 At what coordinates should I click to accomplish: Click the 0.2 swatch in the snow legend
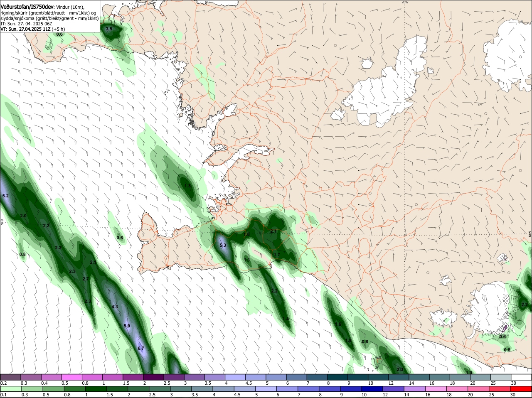coord(10,377)
